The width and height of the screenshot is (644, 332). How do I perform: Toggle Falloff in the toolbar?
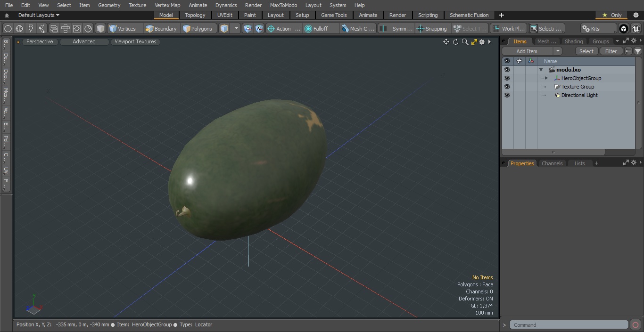(x=322, y=29)
